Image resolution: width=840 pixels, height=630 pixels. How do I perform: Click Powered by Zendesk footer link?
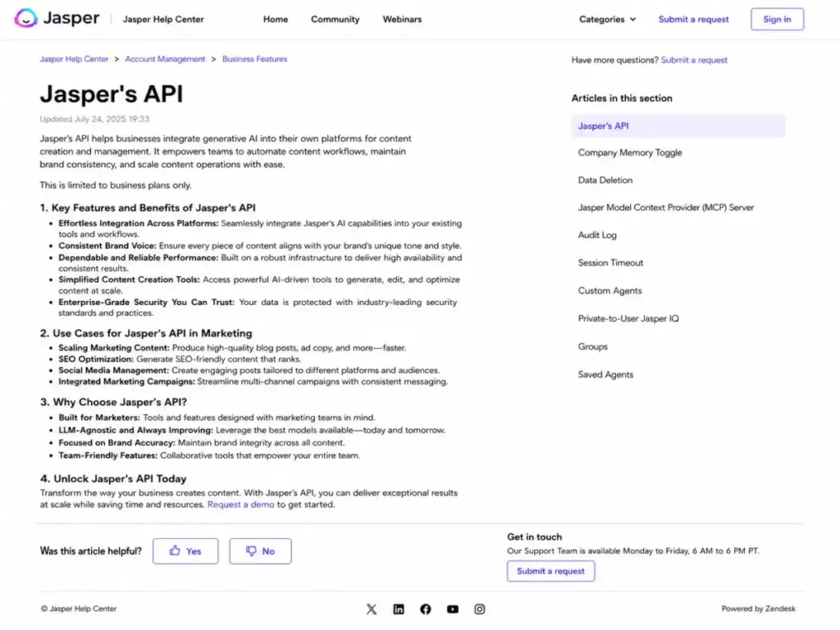click(x=758, y=609)
